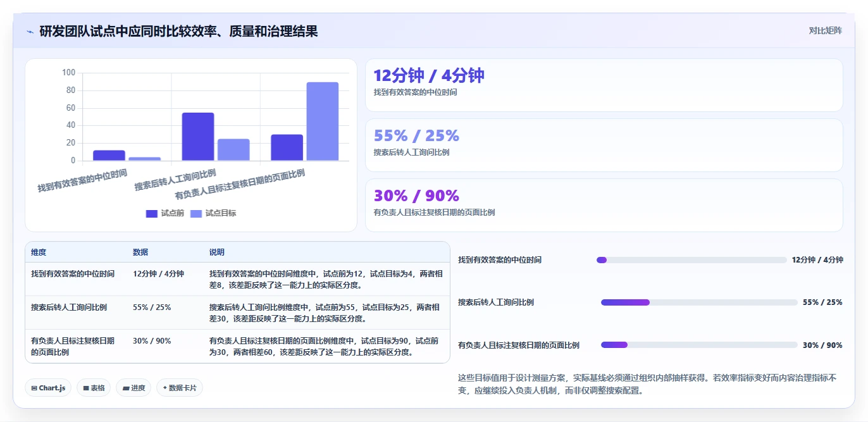Click the 表格 tag chip
This screenshot has height=422, width=868.
click(94, 388)
